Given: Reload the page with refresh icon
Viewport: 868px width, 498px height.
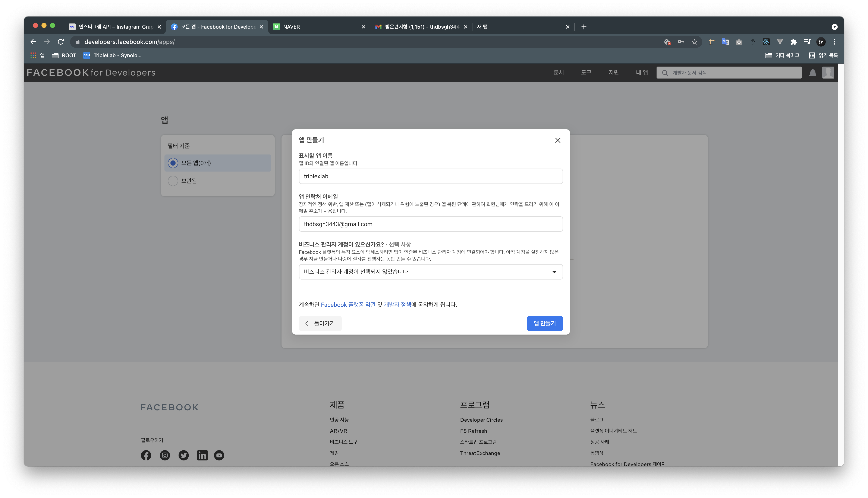Looking at the screenshot, I should coord(61,42).
